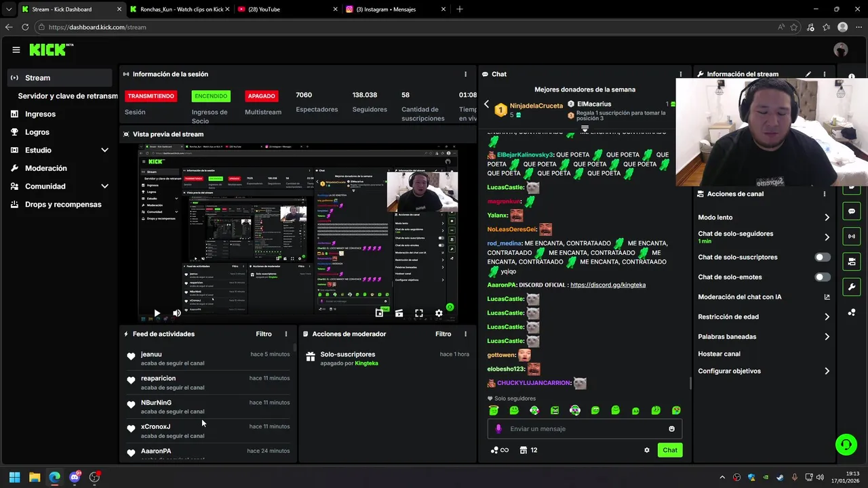
Task: Switch to Instagram Mensajes browser tab
Action: [395, 9]
